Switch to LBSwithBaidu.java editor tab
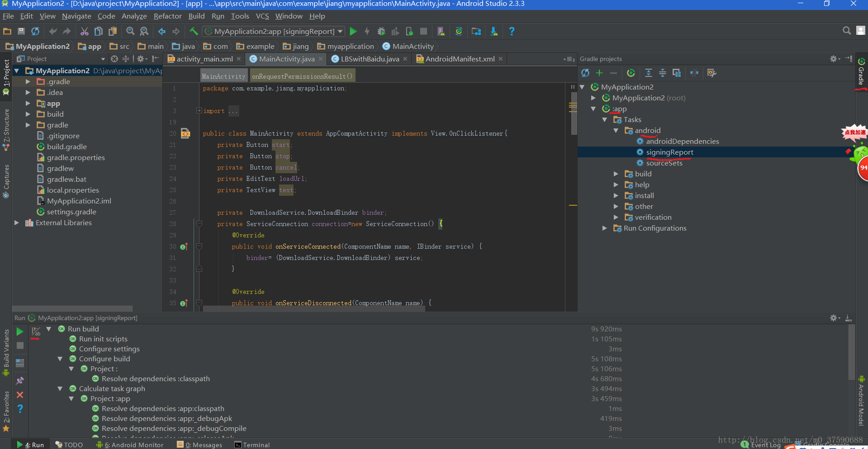Viewport: 868px width, 449px height. point(370,59)
